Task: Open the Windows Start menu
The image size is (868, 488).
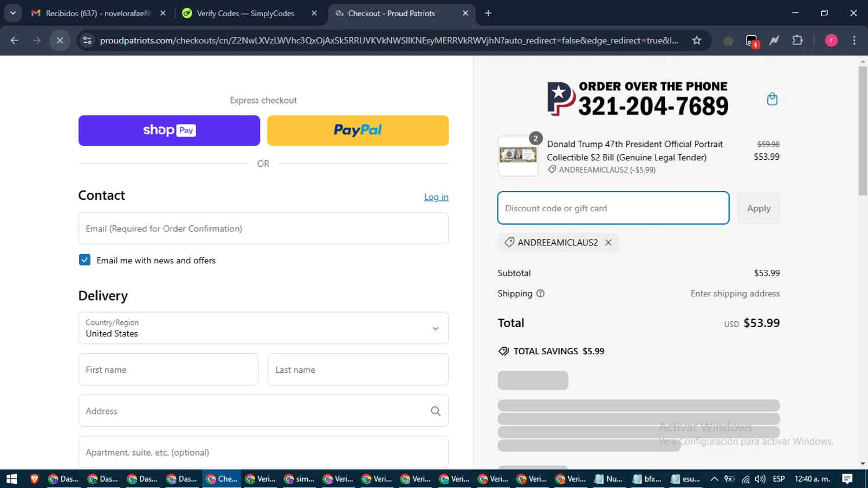Action: 12,479
